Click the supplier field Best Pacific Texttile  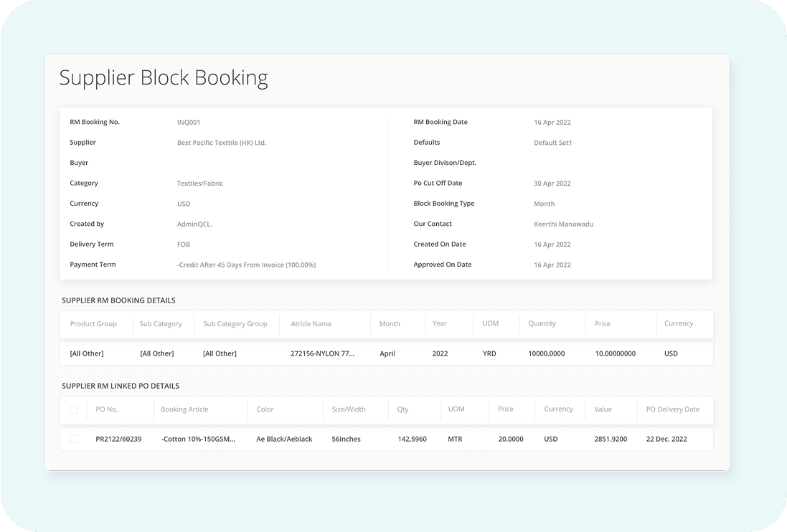click(221, 143)
